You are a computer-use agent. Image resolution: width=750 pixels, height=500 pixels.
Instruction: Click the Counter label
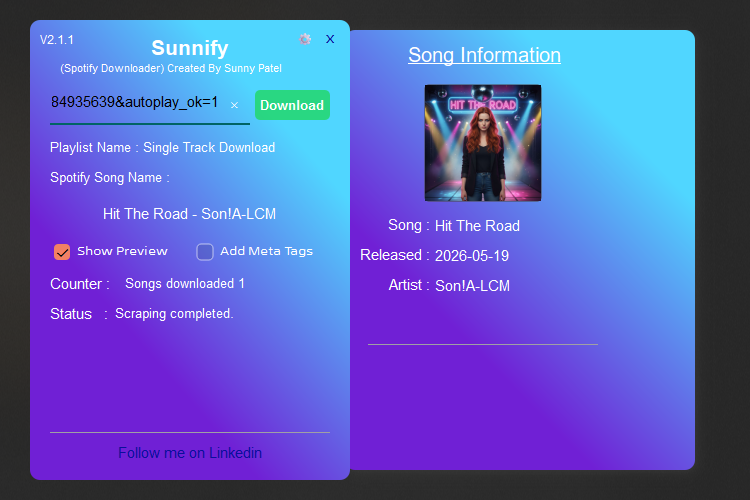[x=80, y=284]
